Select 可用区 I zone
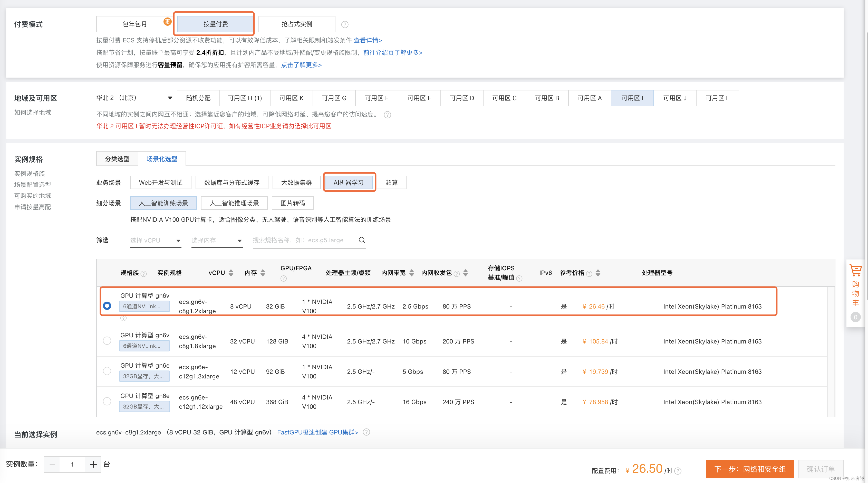The width and height of the screenshot is (868, 483). (632, 98)
